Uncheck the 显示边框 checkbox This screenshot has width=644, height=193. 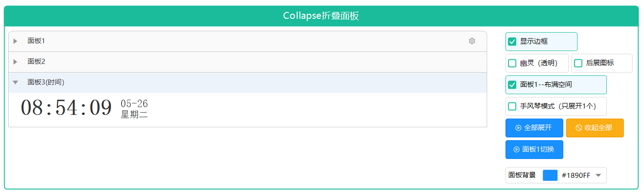[512, 41]
